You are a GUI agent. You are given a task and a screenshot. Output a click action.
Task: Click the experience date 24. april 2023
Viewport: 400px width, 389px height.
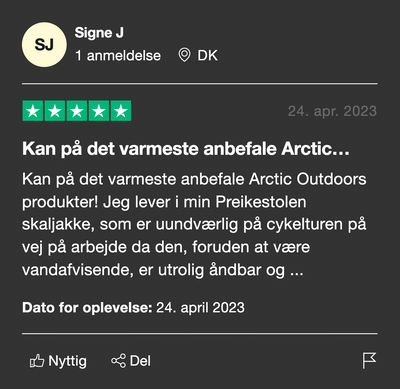200,307
